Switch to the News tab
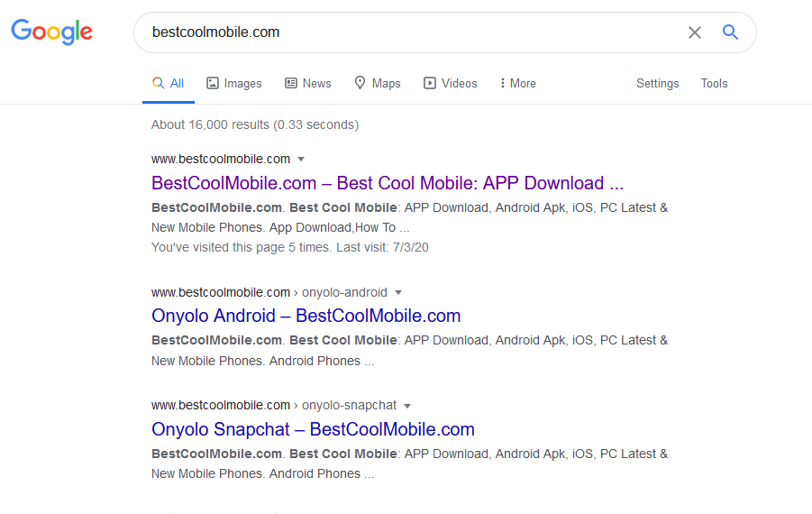 click(307, 83)
